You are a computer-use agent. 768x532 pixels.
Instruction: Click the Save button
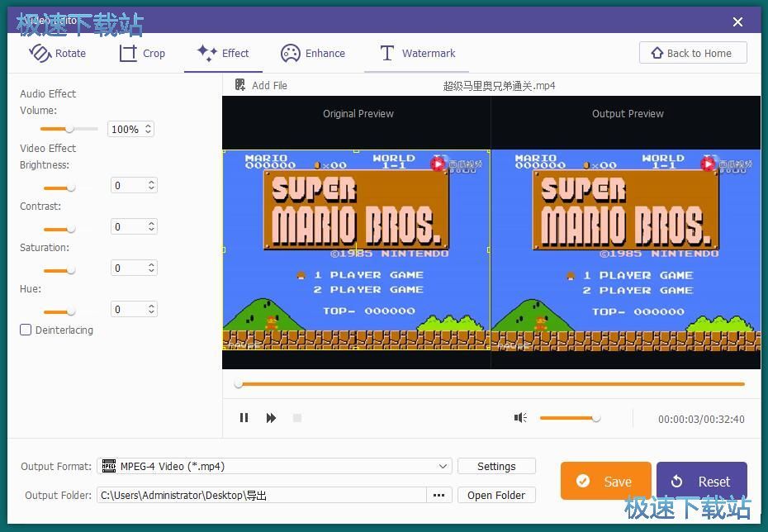coord(606,481)
